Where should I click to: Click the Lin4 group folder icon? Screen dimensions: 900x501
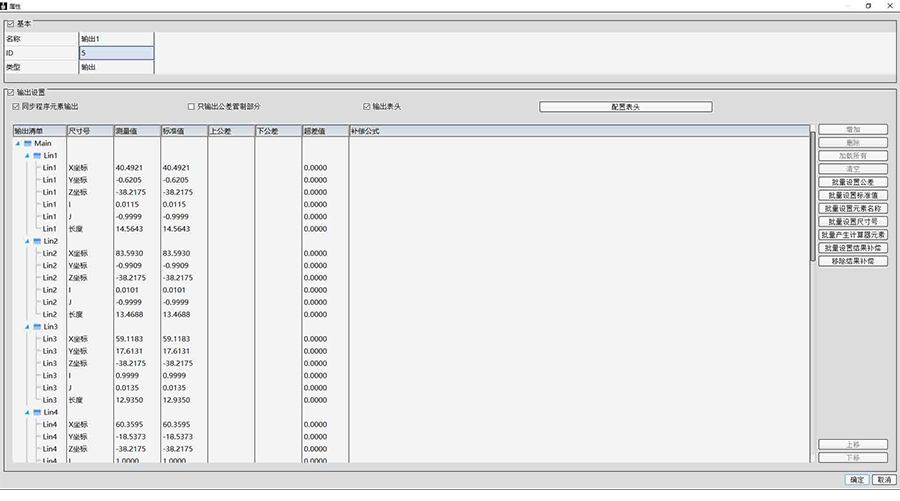tap(37, 412)
